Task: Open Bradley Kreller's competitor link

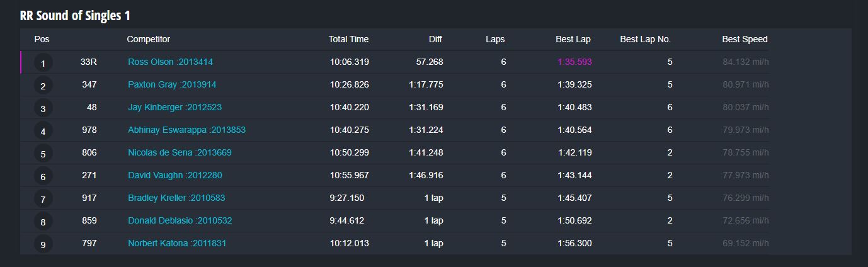Action: pos(176,198)
